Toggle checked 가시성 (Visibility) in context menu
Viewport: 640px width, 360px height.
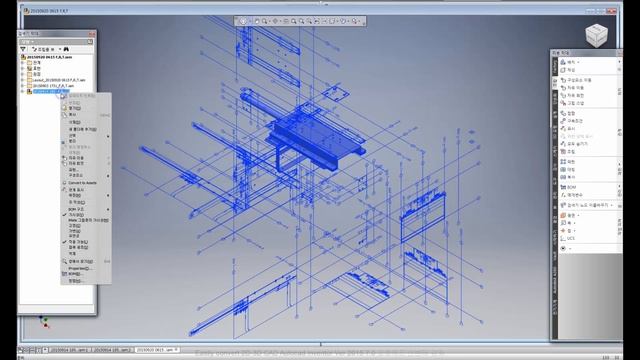coord(76,215)
